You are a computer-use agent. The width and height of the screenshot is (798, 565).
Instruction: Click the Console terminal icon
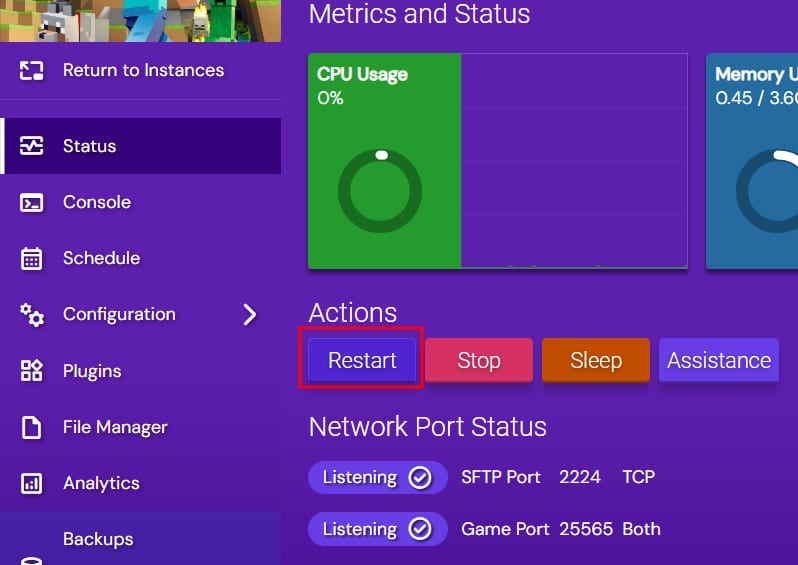pos(32,203)
